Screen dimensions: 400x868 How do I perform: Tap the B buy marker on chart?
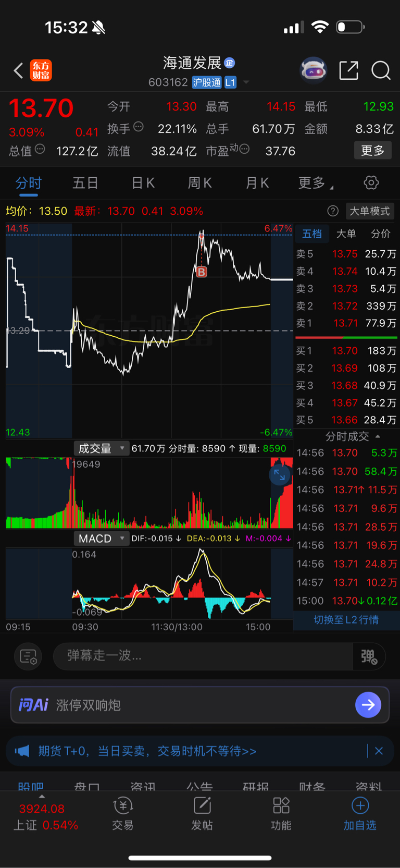202,272
